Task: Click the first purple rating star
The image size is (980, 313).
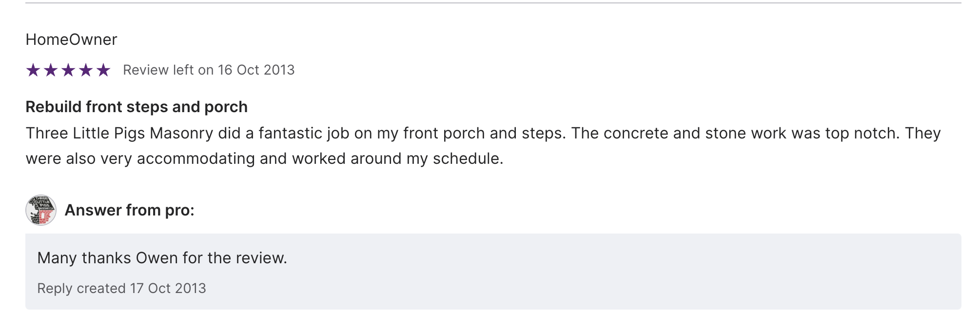Action: [x=33, y=70]
